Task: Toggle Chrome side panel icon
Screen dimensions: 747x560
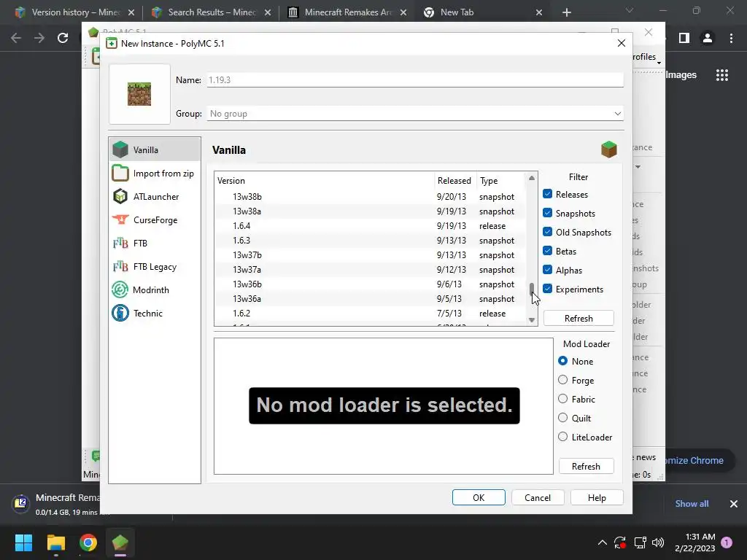Action: coord(684,38)
